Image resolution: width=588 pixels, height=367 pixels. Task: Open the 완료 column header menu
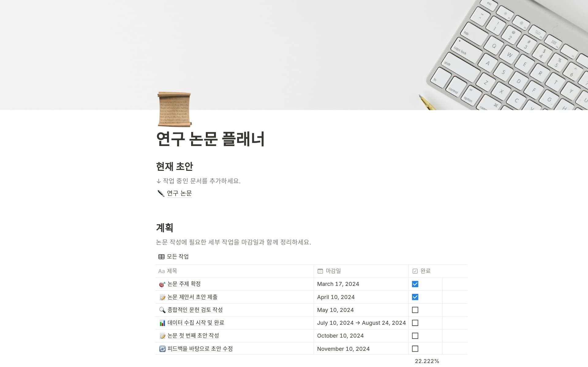[425, 271]
